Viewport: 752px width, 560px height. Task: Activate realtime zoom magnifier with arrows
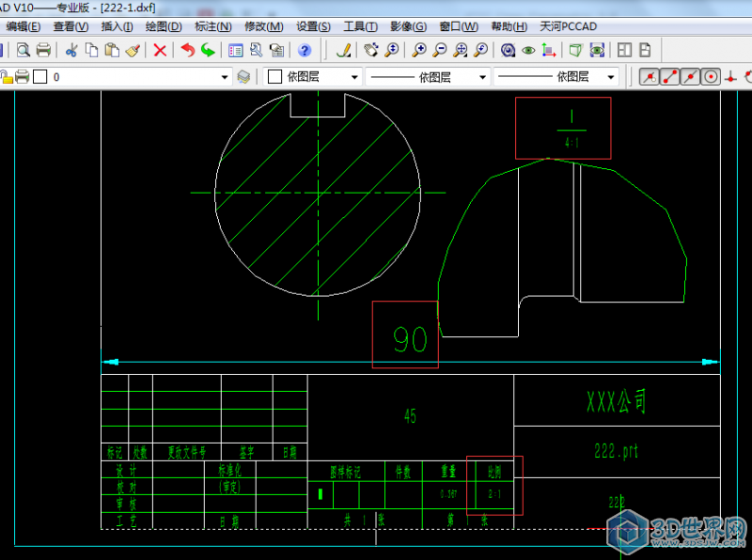click(392, 50)
